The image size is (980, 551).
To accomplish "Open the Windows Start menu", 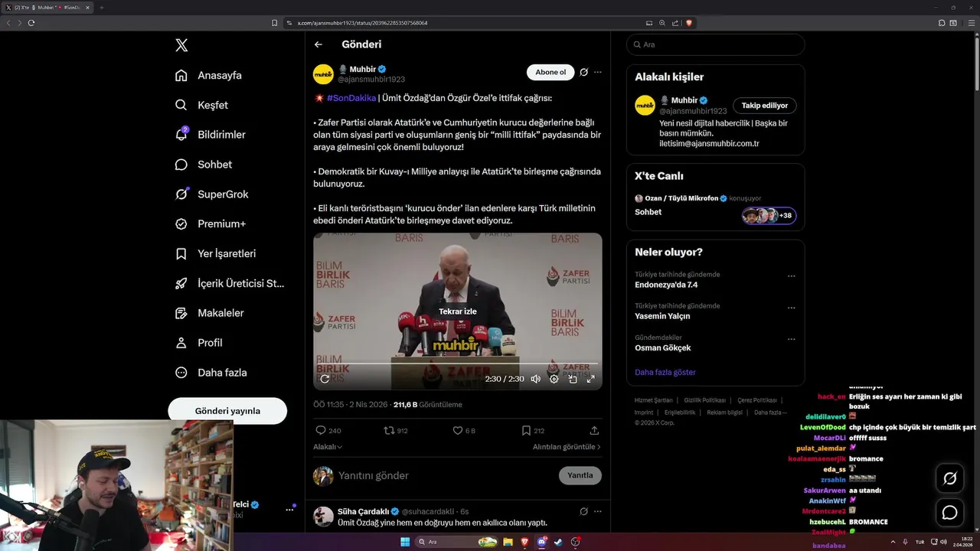I will (x=405, y=542).
